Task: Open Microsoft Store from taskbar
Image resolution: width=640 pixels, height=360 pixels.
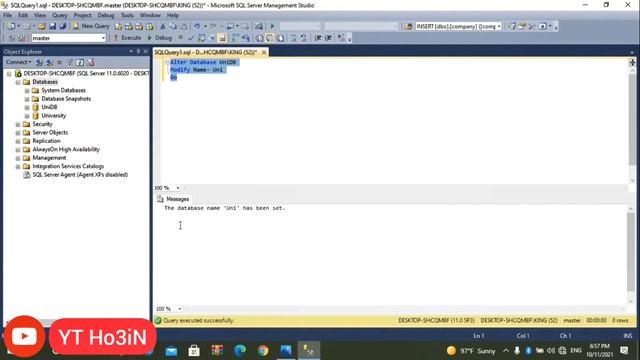Action: [194, 350]
